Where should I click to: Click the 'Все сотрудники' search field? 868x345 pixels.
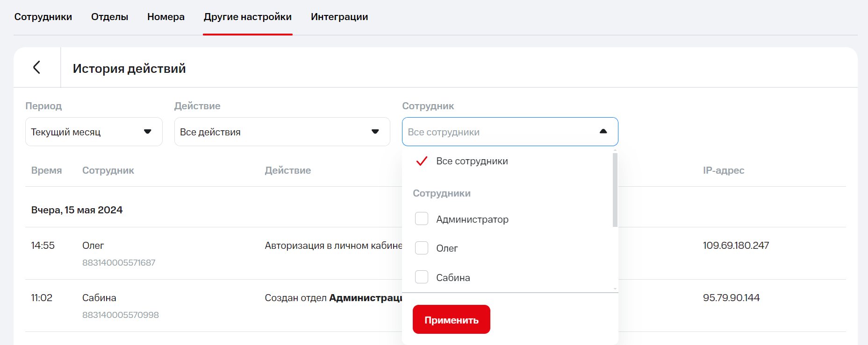click(495, 132)
